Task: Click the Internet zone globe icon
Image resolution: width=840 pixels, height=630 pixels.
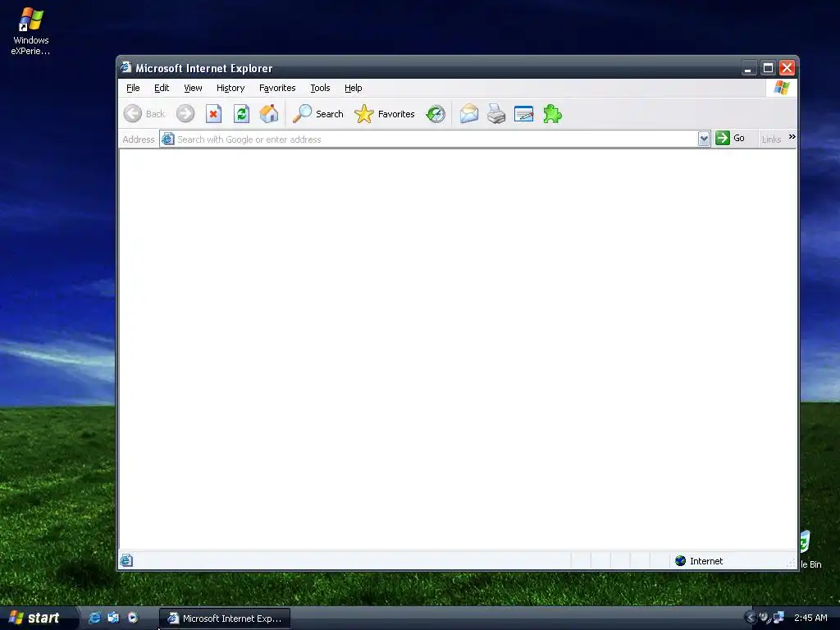Action: [x=680, y=560]
